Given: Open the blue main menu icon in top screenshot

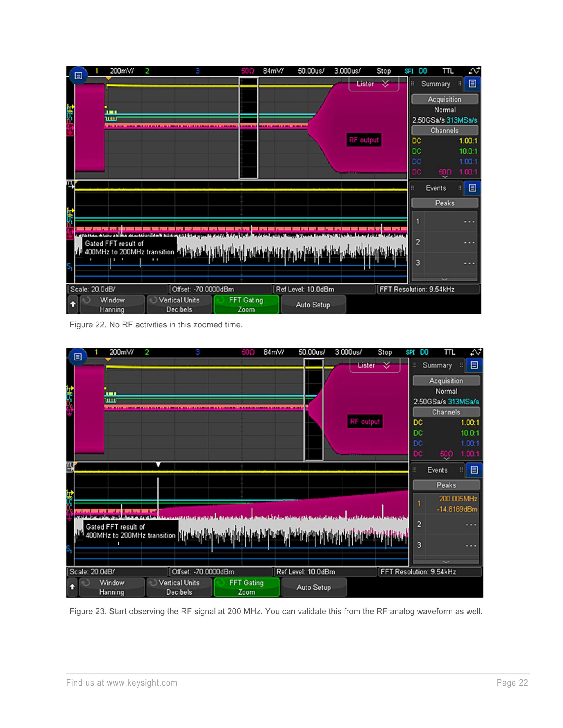Looking at the screenshot, I should pos(78,76).
